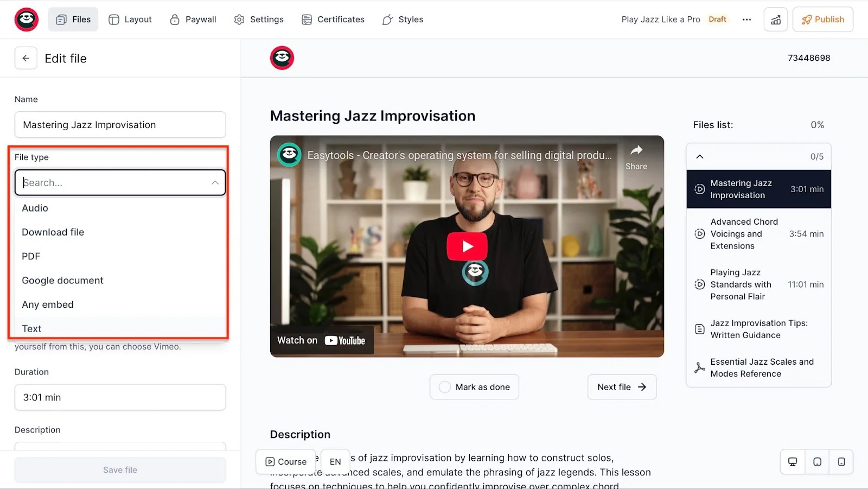The width and height of the screenshot is (868, 489).
Task: Share the video via Share arrow
Action: click(636, 157)
